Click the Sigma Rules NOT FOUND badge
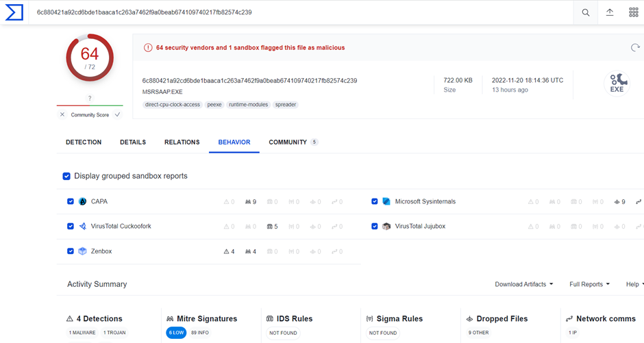This screenshot has height=343, width=644. [383, 333]
